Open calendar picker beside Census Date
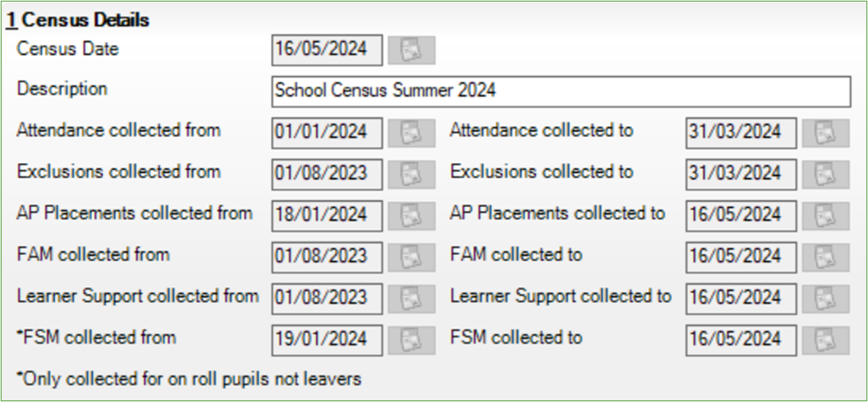Screen dimensions: 868x402 tap(412, 50)
